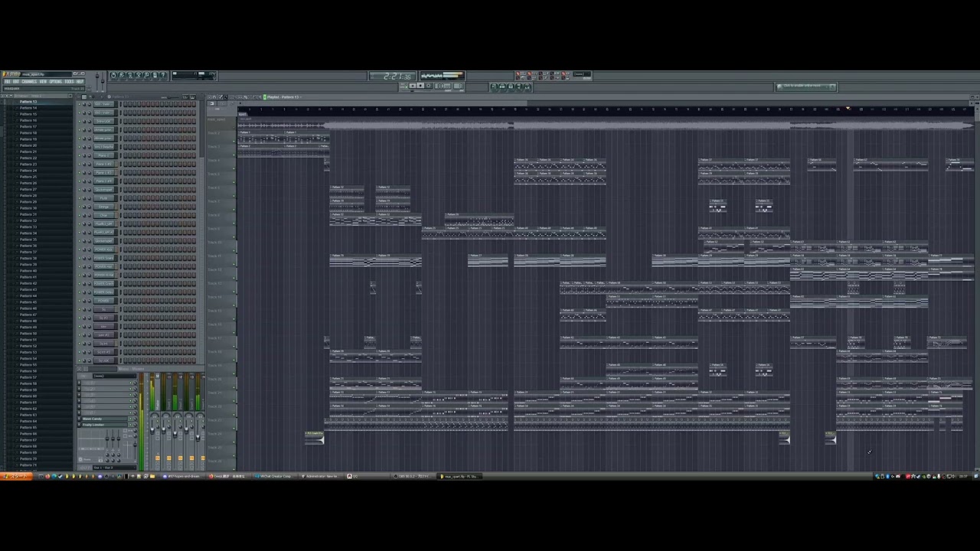This screenshot has height=551, width=980.
Task: Select Pattern 66 in the browser list
Action: click(28, 433)
